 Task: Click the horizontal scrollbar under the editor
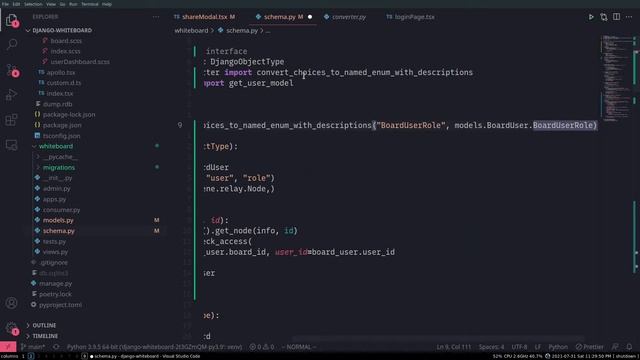(x=439, y=339)
